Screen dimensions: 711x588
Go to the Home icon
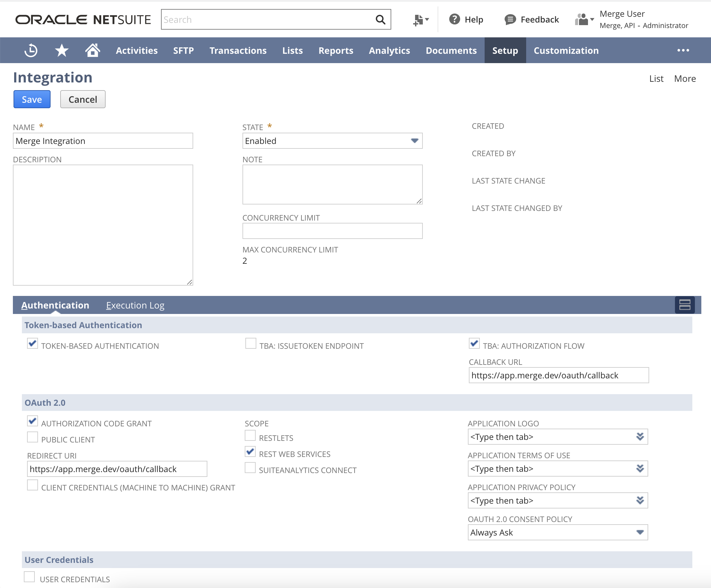point(92,50)
